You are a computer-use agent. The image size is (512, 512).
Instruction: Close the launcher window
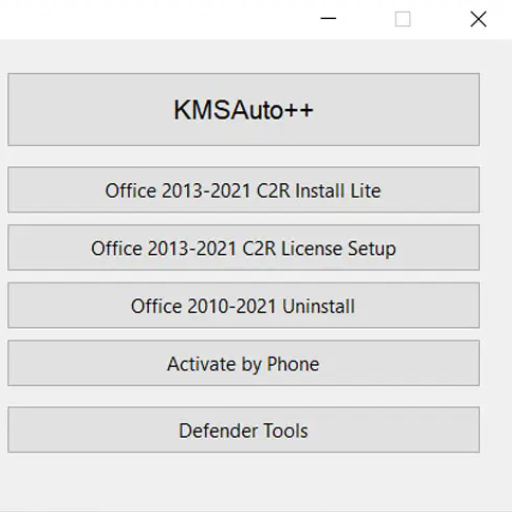coord(478,19)
